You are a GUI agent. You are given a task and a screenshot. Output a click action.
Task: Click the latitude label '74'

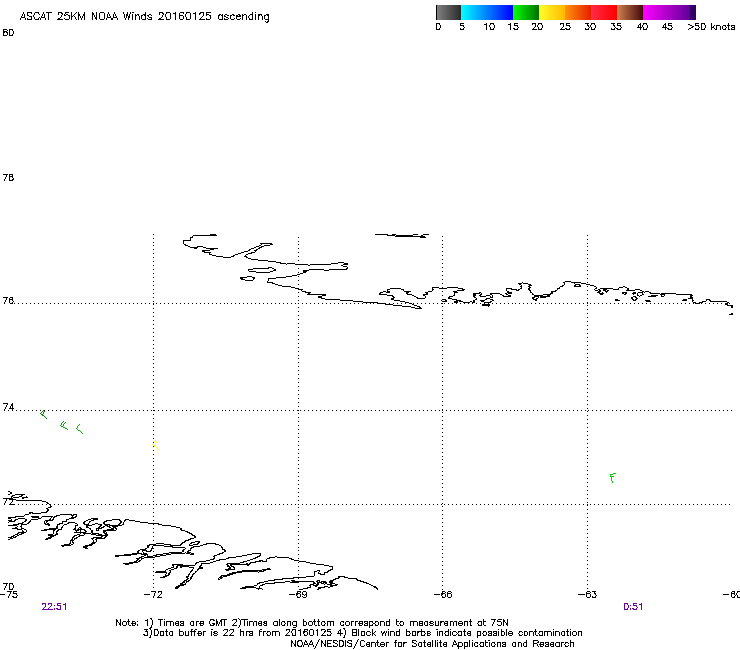8,407
